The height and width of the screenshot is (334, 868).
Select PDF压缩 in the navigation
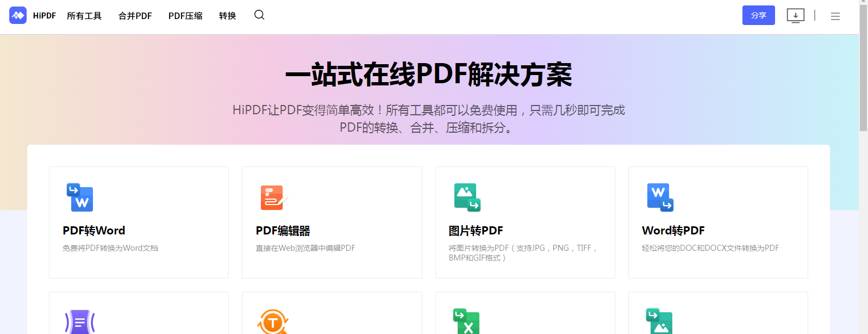coord(185,16)
